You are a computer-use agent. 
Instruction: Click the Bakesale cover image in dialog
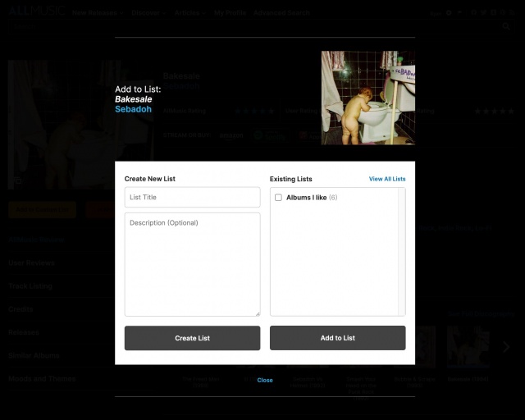tap(368, 98)
